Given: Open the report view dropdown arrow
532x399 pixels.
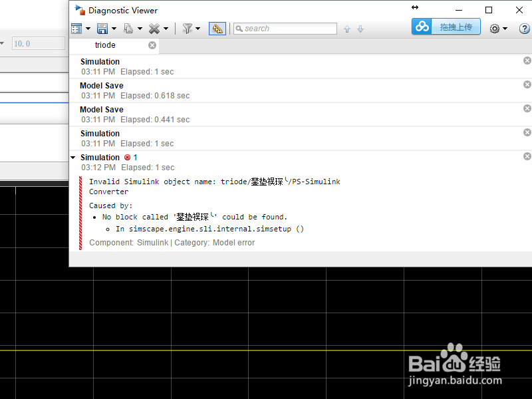Looking at the screenshot, I should 88,29.
